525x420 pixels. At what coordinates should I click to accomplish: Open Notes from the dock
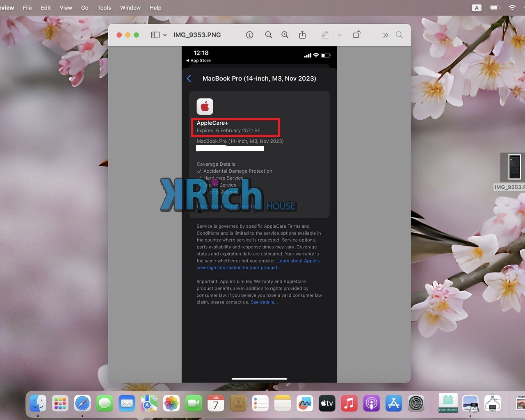[x=283, y=404]
